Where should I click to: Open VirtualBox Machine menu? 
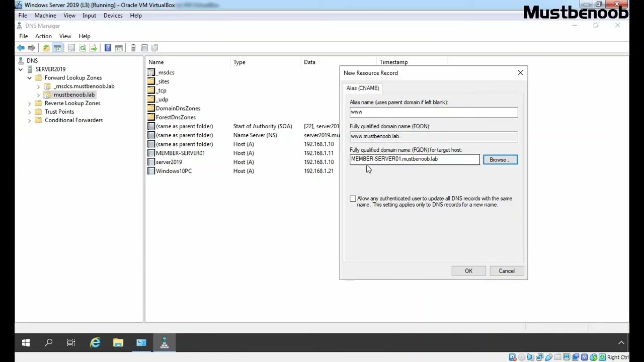tap(45, 16)
